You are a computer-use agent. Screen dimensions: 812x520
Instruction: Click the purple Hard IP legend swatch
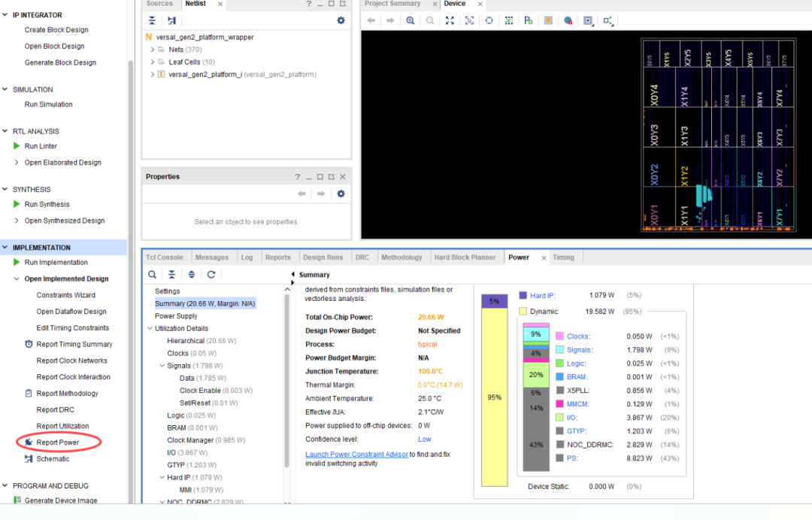523,296
